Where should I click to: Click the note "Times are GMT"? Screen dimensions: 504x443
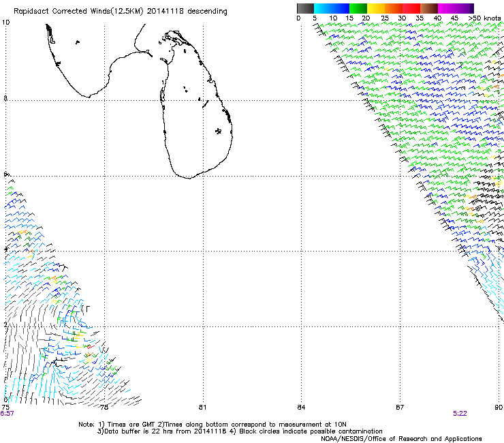point(131,425)
